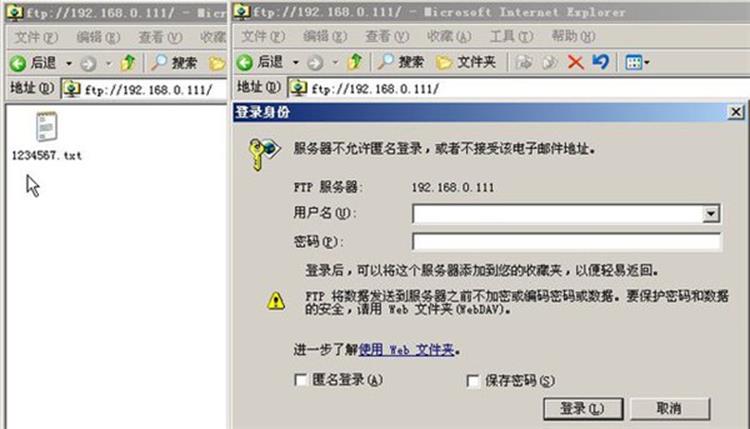Click the 取消 cancel button
The height and width of the screenshot is (429, 750).
click(670, 408)
